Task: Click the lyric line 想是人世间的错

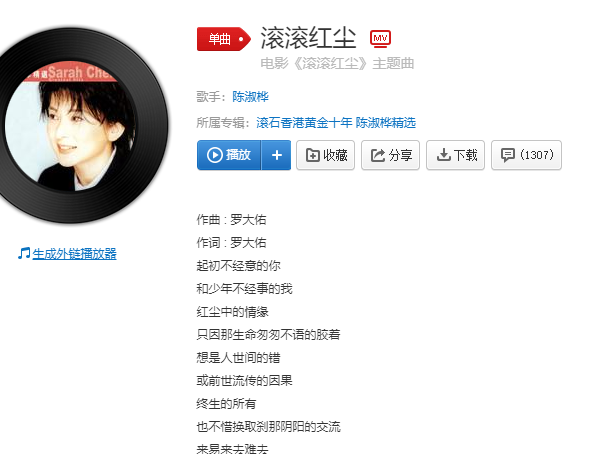Action: point(238,358)
